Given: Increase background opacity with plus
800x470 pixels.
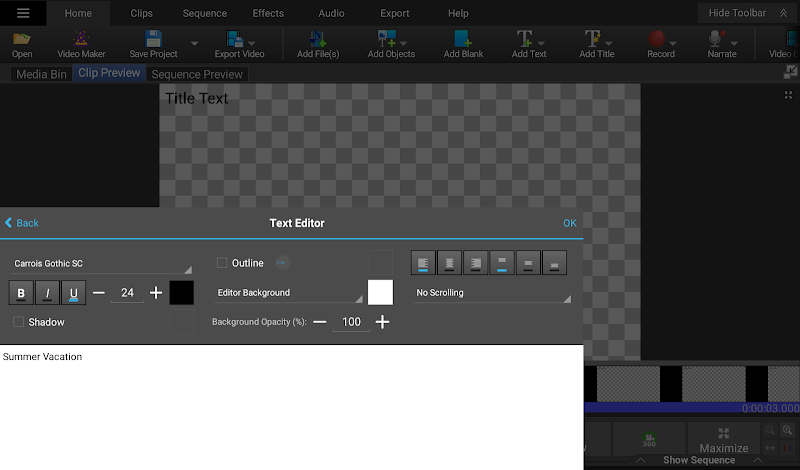Looking at the screenshot, I should [x=382, y=322].
